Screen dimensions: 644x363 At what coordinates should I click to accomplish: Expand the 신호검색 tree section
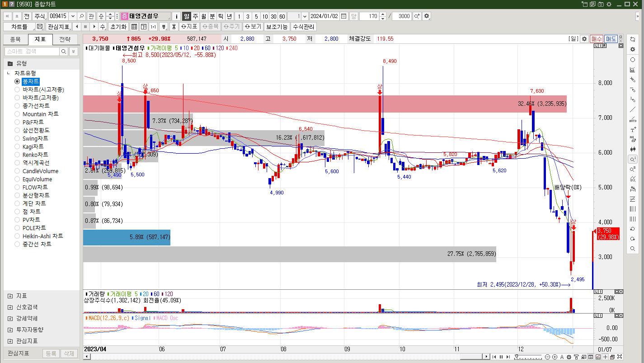(10, 307)
